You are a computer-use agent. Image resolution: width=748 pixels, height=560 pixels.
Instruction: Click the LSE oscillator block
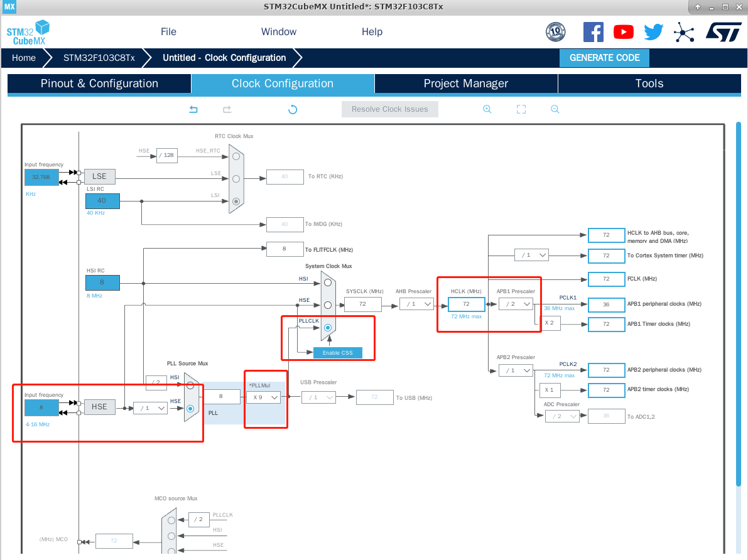point(99,176)
